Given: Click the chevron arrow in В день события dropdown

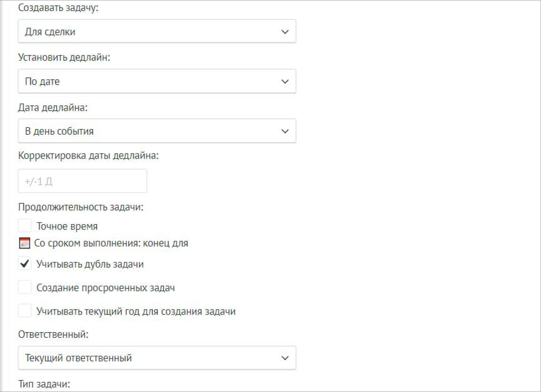Looking at the screenshot, I should [285, 131].
